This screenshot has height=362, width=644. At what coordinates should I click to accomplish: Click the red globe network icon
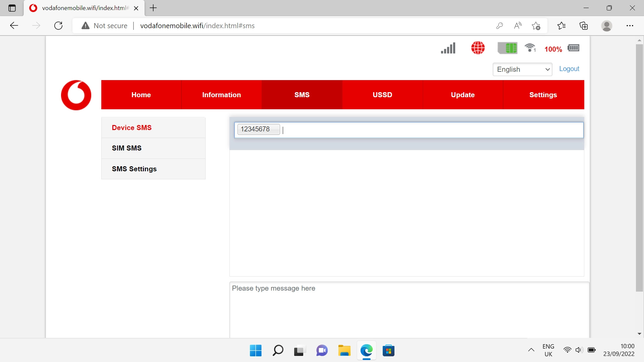tap(478, 48)
